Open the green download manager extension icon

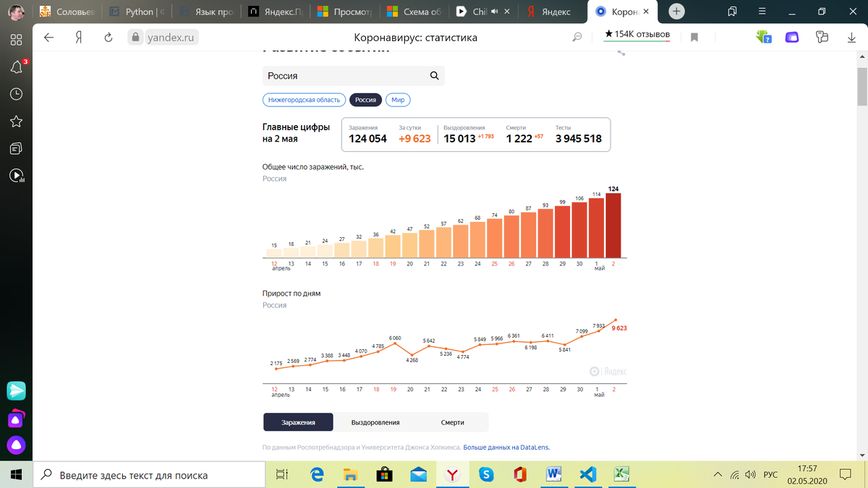(x=763, y=37)
